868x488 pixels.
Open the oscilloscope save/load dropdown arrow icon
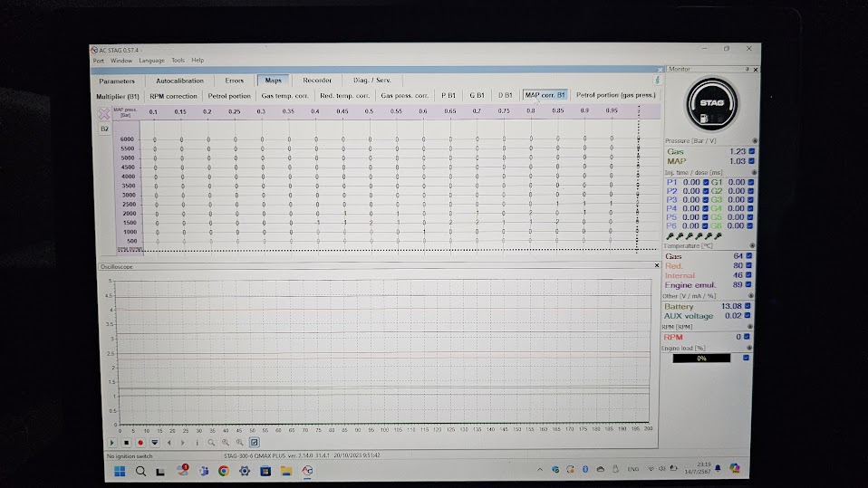[x=154, y=443]
